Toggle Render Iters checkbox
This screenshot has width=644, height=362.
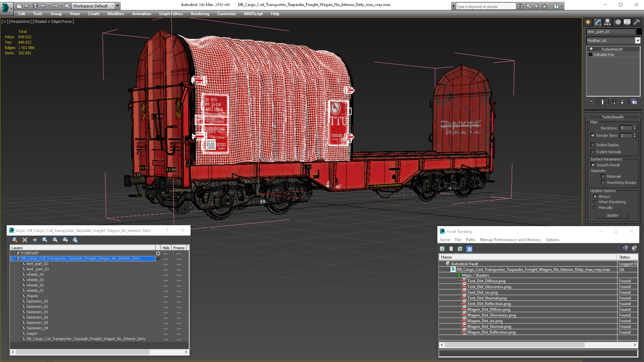593,135
